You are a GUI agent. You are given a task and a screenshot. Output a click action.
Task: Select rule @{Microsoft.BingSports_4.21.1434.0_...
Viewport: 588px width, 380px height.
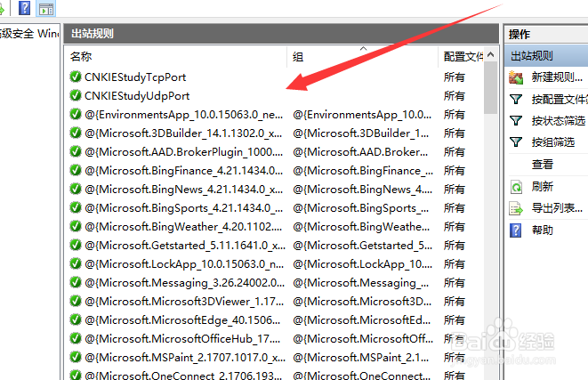click(184, 208)
